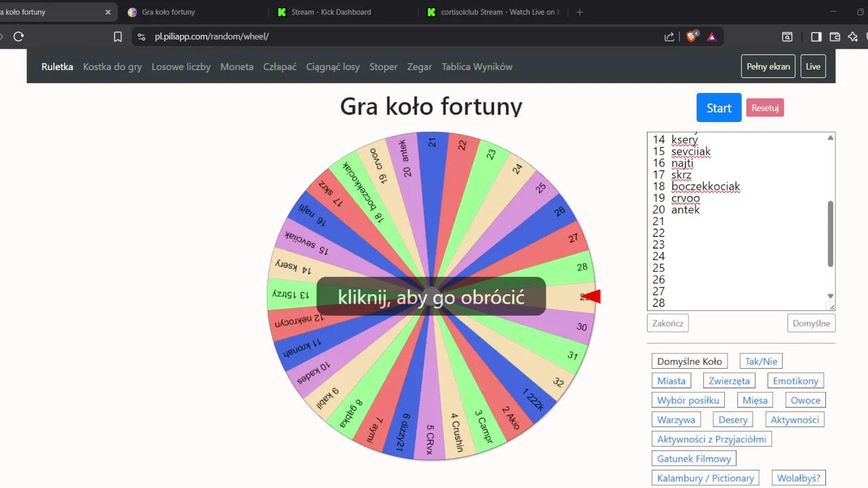Screen dimensions: 868x488
Task: Click the red pointer arrow on the wheel
Action: 592,296
